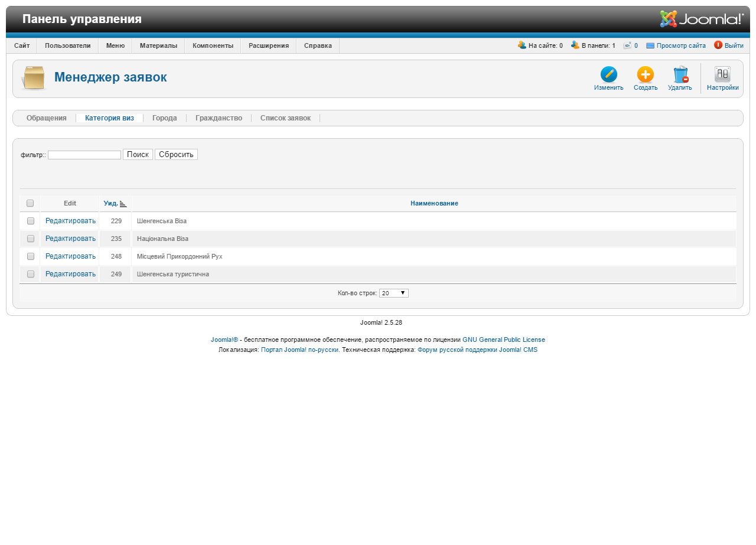Click the messages count 0 link
Image resolution: width=756 pixels, height=545 pixels.
point(636,45)
